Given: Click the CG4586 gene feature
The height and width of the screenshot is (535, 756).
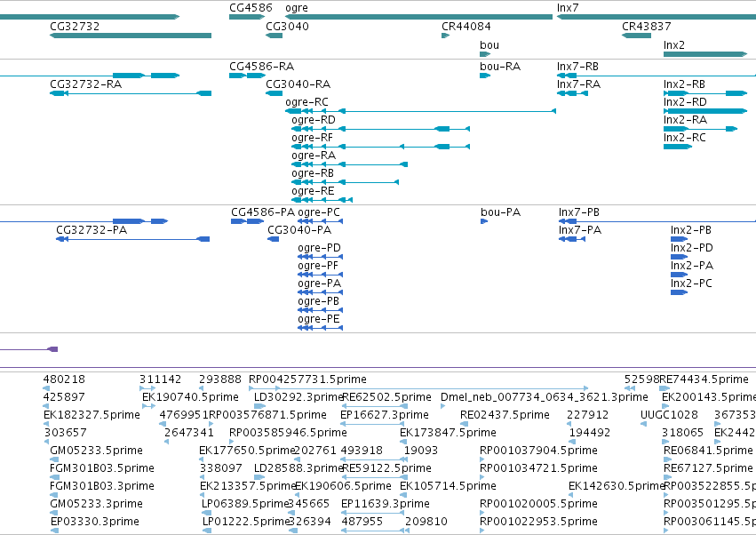Looking at the screenshot, I should [247, 17].
